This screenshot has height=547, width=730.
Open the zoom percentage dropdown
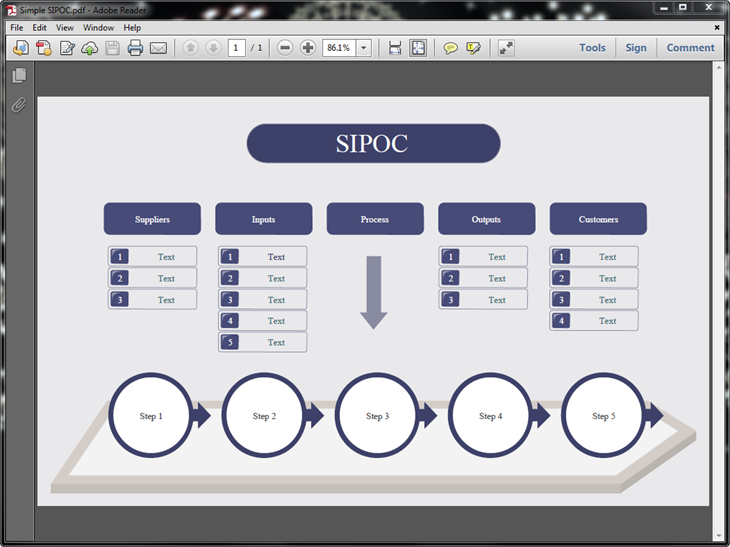coord(364,47)
